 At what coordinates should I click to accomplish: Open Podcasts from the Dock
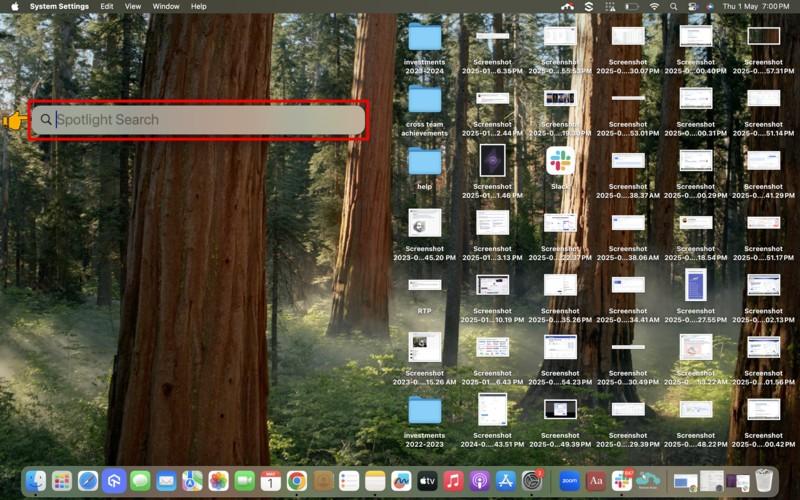point(479,481)
